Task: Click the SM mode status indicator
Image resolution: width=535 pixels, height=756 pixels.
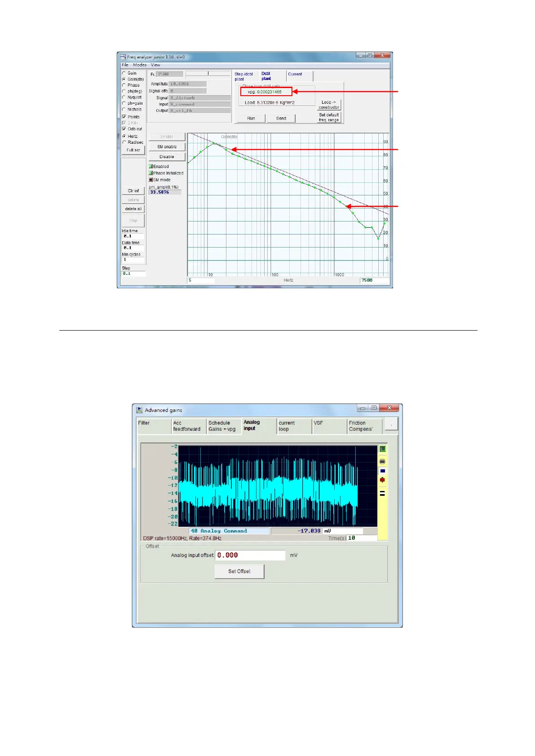Action: (x=151, y=180)
